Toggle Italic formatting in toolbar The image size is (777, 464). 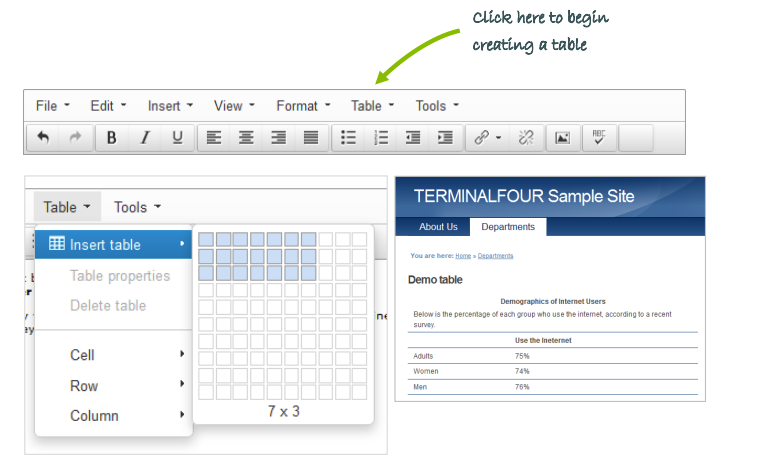pyautogui.click(x=144, y=138)
